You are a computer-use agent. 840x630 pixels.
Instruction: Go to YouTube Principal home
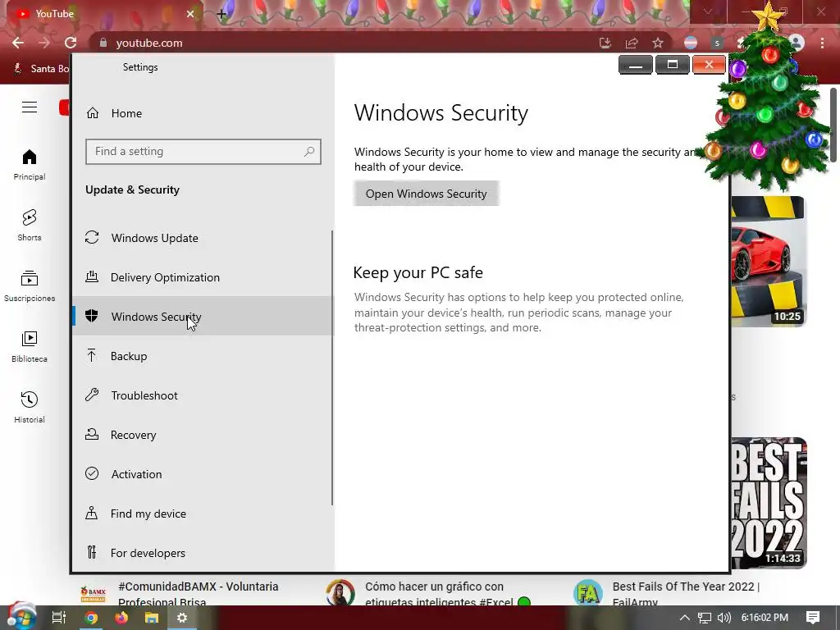click(x=30, y=165)
